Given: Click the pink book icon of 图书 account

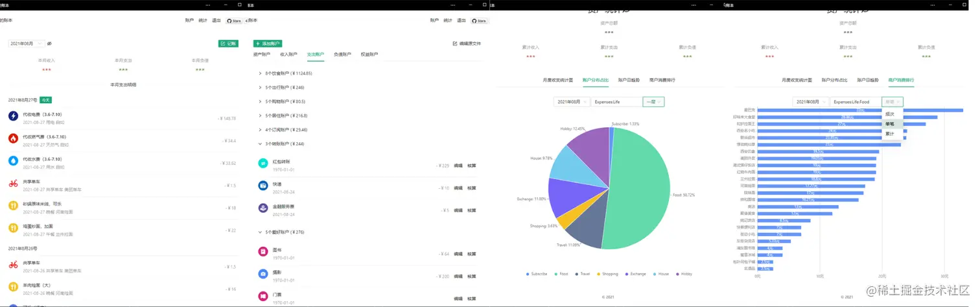Looking at the screenshot, I should point(262,252).
